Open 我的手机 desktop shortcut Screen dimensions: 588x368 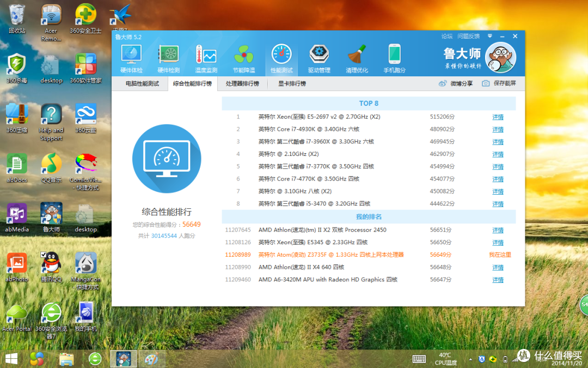(85, 317)
